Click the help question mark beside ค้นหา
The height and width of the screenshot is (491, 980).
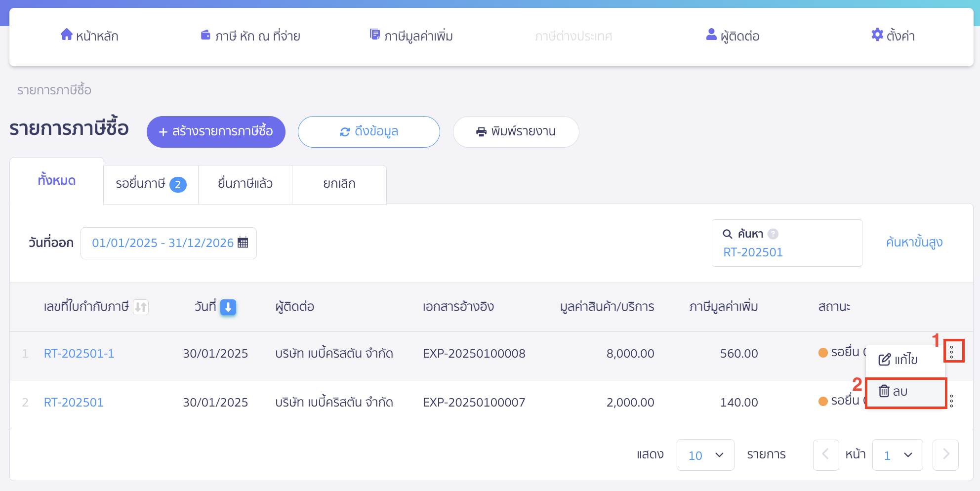pyautogui.click(x=773, y=234)
